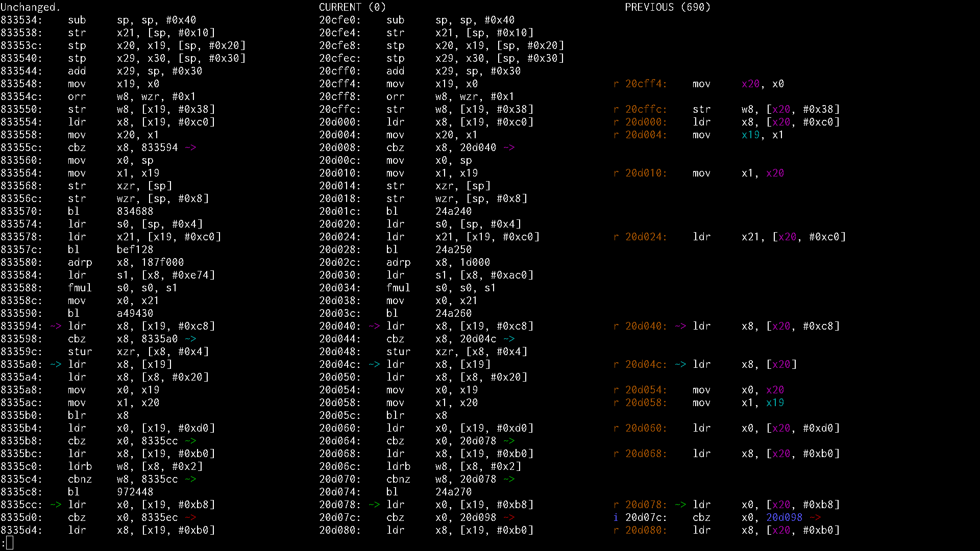Screen dimensions: 980x551
Task: Click branch target bef128
Action: click(x=135, y=249)
